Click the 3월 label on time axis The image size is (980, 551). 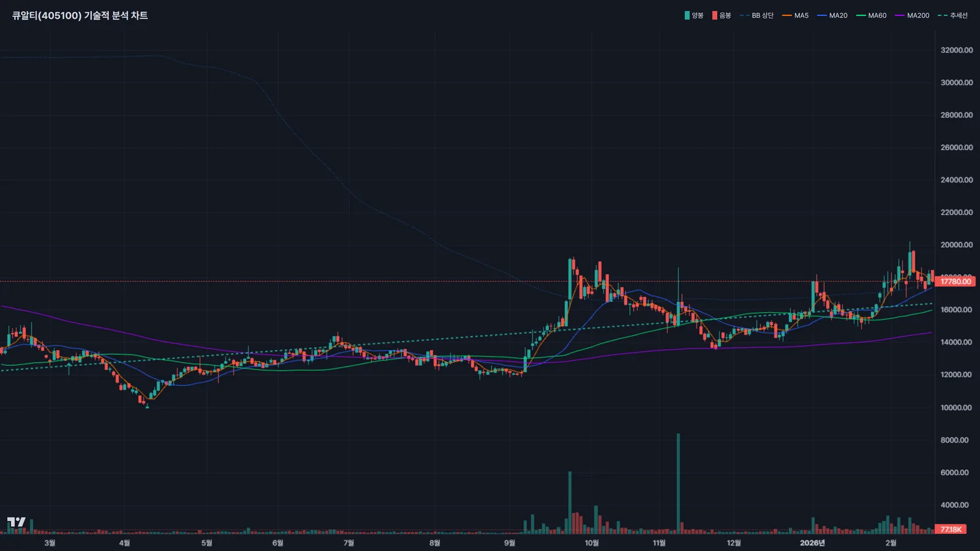tap(50, 543)
